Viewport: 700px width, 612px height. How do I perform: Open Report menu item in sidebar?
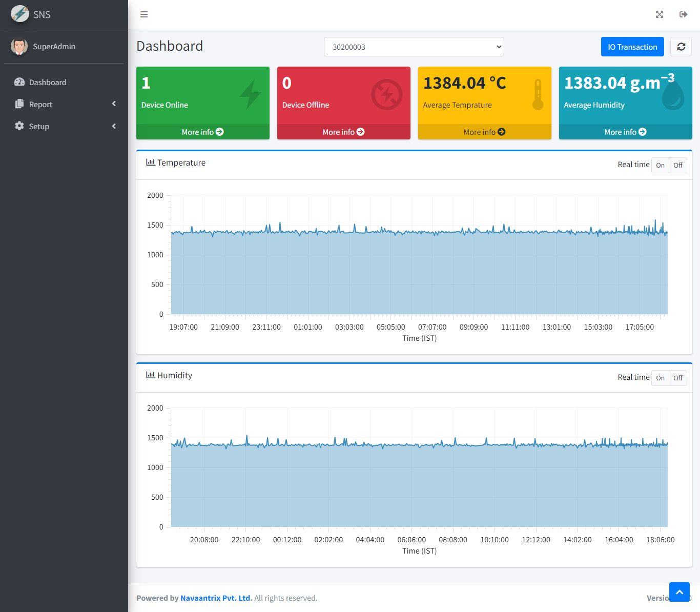tap(64, 104)
